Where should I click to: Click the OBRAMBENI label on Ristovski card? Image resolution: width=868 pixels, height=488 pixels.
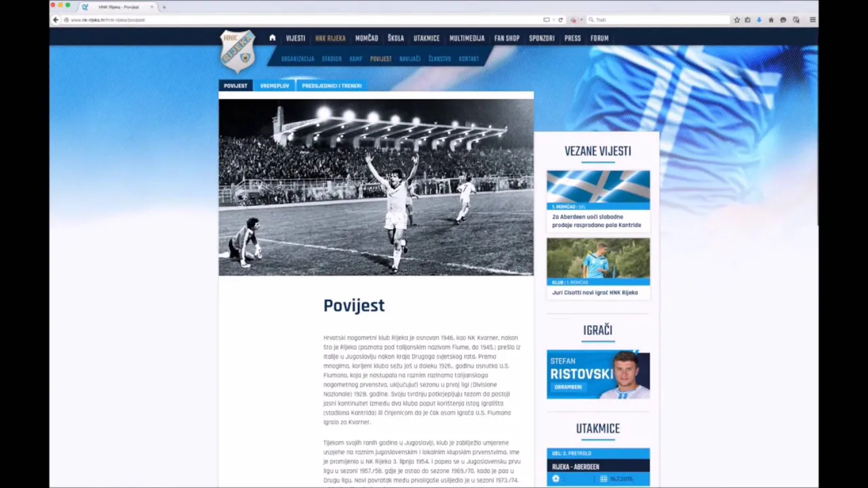pyautogui.click(x=568, y=387)
